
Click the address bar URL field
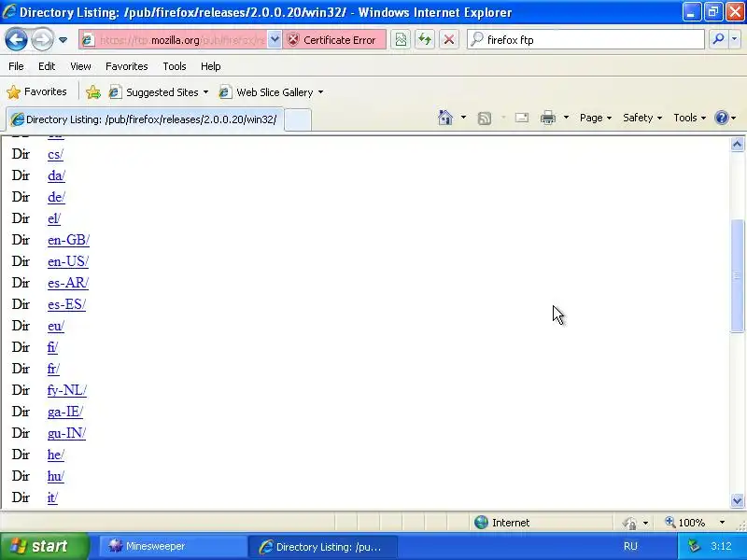click(x=174, y=40)
